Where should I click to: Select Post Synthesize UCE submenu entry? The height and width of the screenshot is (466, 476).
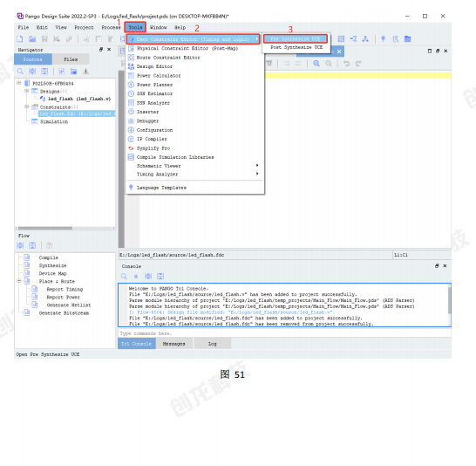(x=296, y=47)
